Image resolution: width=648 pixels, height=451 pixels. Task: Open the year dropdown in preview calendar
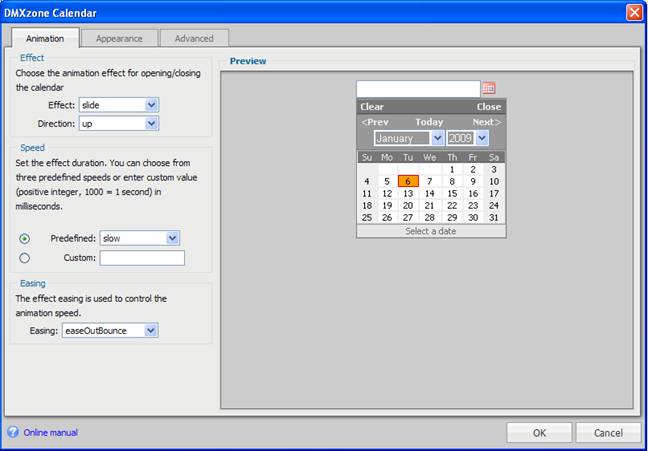pyautogui.click(x=467, y=138)
